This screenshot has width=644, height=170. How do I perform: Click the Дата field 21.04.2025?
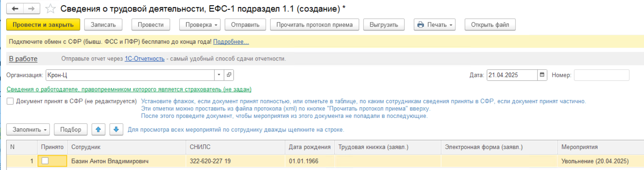pos(512,75)
